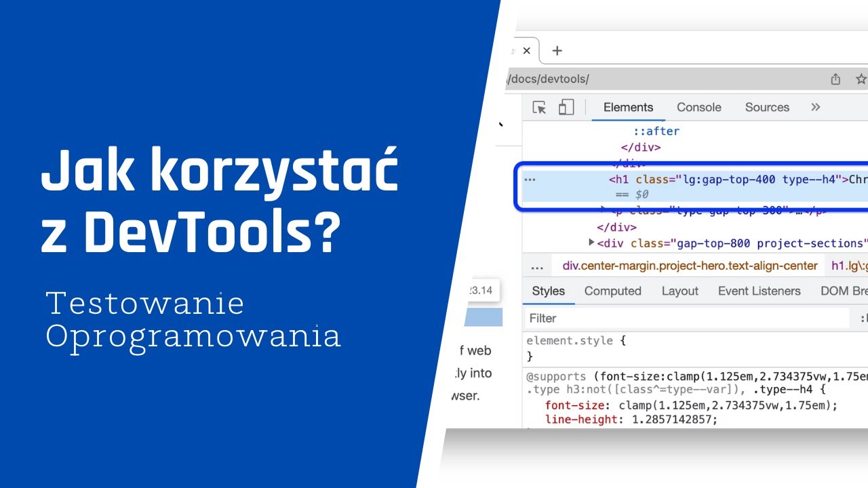Viewport: 868px width, 488px height.
Task: Switch to the Elements tab
Action: [x=628, y=107]
